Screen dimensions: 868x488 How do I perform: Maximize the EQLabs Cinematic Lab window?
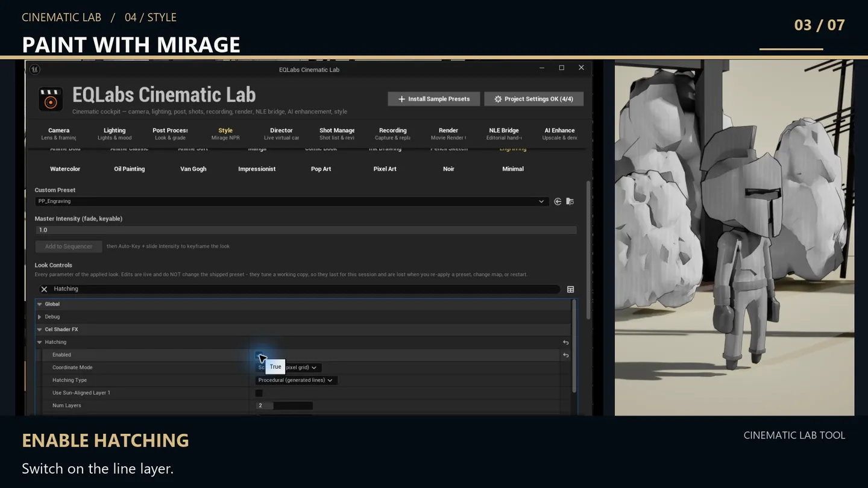561,68
